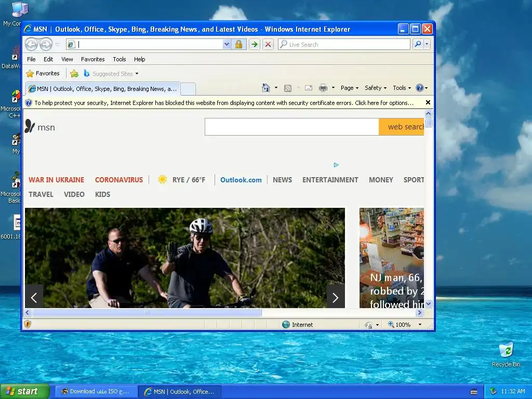Open Suggested Sites dropdown
This screenshot has height=399, width=532.
pyautogui.click(x=111, y=74)
